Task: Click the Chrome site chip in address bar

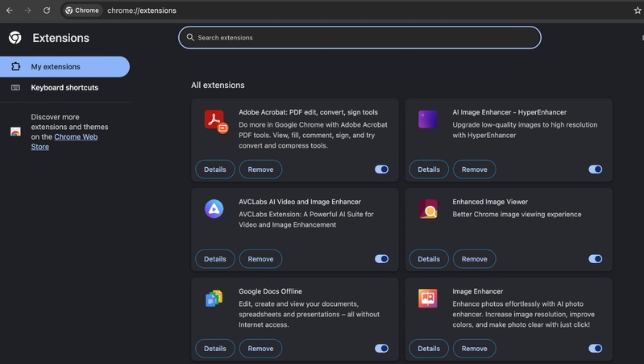Action: pos(82,10)
